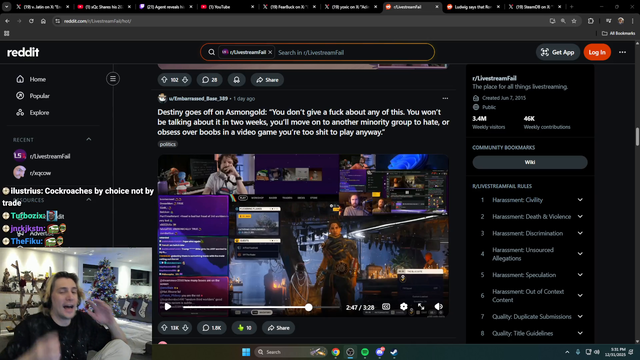Click the address bar showing reddit.com/r/LivestreamFail/hot/

pos(302,21)
